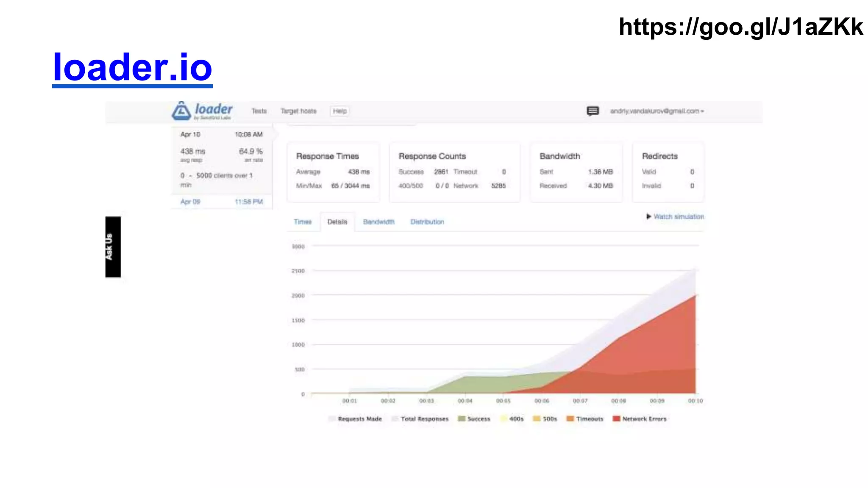Click the Bandwidth card heading

pyautogui.click(x=560, y=156)
